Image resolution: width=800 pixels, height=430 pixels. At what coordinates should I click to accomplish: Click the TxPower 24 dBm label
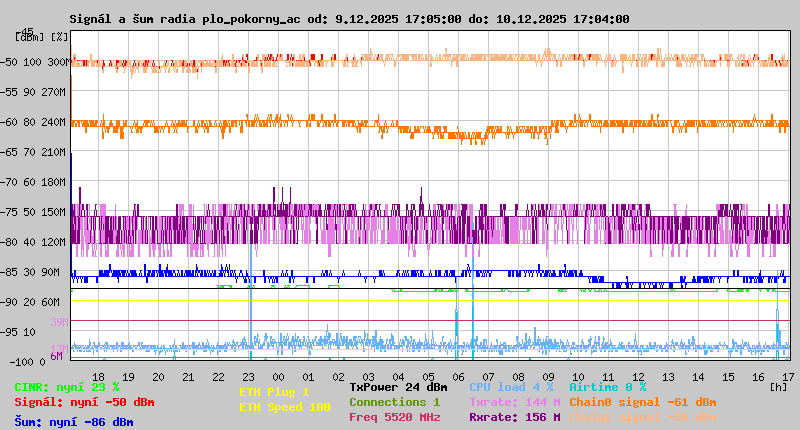point(398,387)
